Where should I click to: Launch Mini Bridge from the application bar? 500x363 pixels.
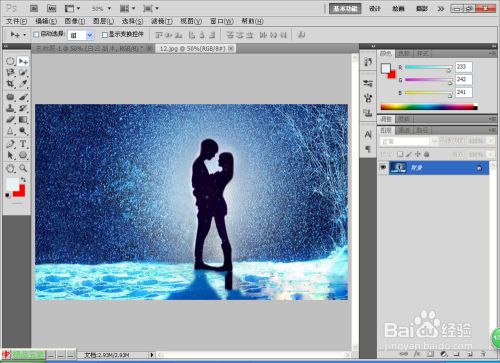(x=51, y=8)
